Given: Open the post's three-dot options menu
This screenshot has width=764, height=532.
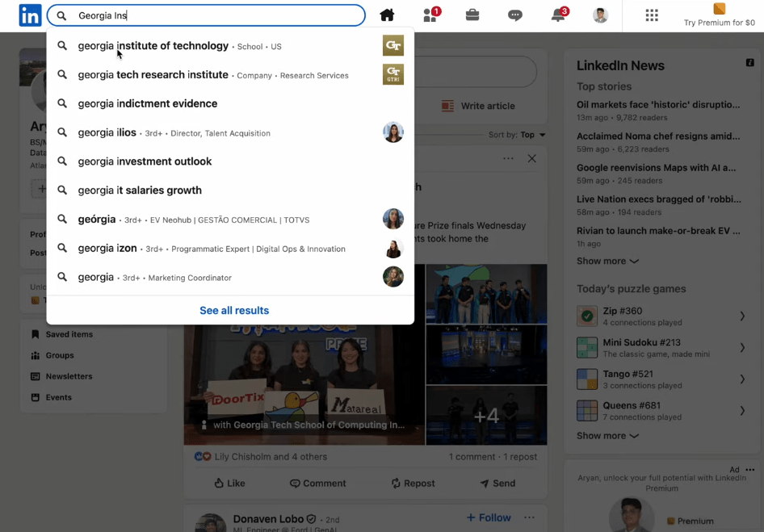Looking at the screenshot, I should [508, 158].
